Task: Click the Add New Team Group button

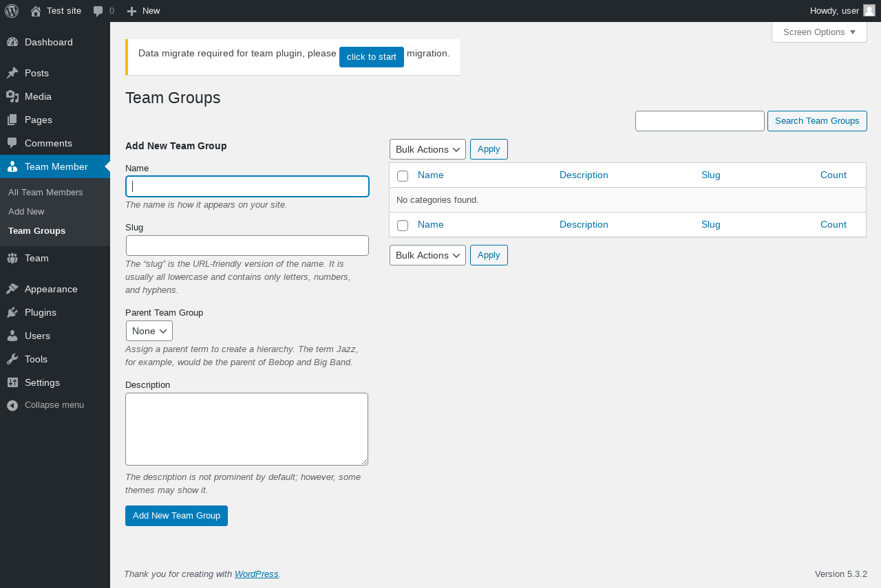Action: pos(176,516)
